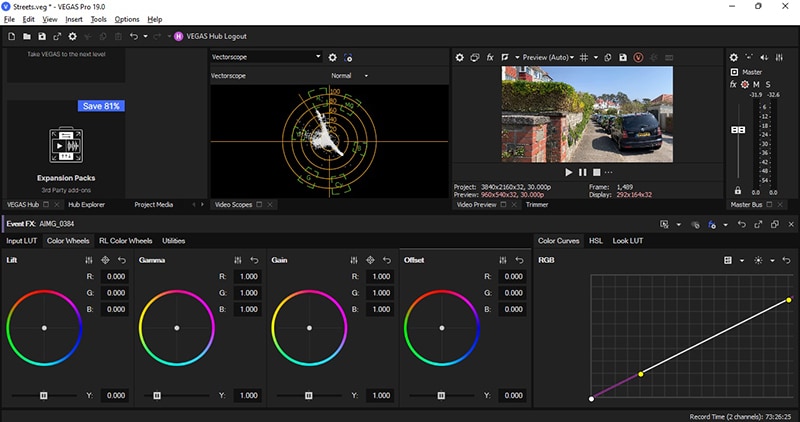Open a project using the folder icon
This screenshot has width=800, height=422.
point(27,37)
